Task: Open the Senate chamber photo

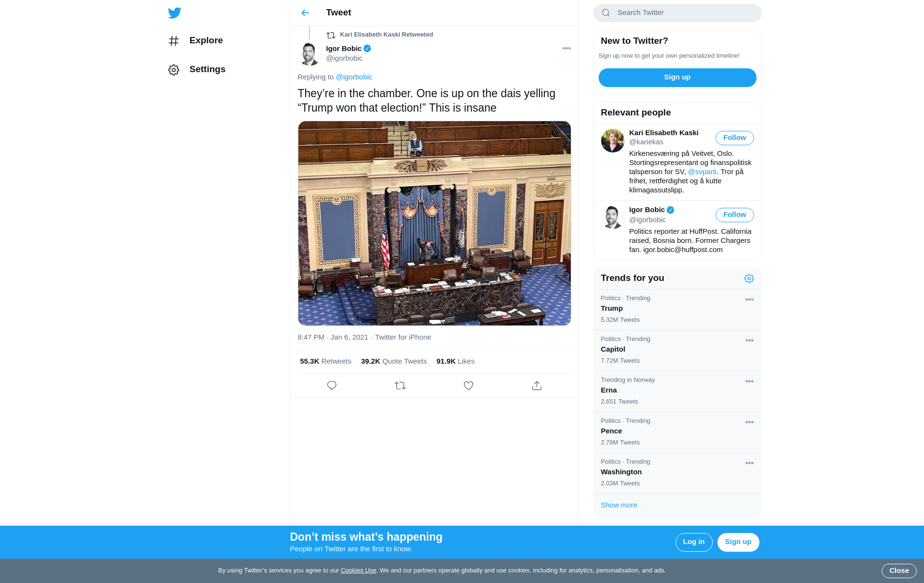Action: (x=434, y=223)
